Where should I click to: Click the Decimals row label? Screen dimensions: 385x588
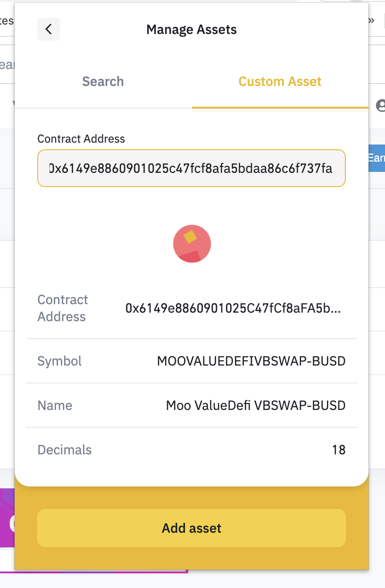click(65, 450)
